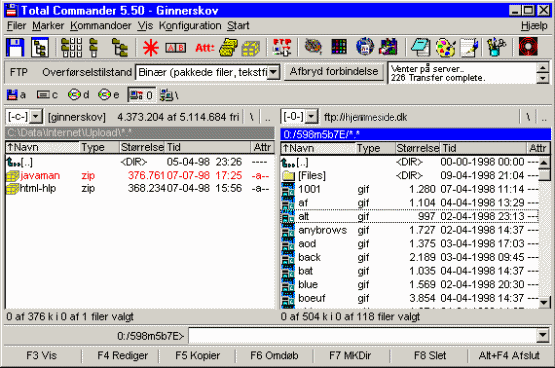Click the colorful grid toolbar icon
Viewport: 555px width, 368px height.
(x=339, y=47)
